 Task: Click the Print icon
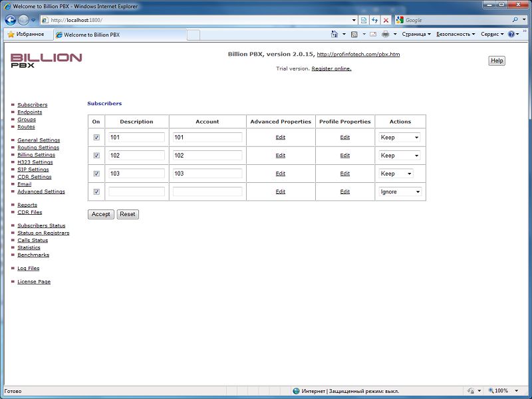386,35
